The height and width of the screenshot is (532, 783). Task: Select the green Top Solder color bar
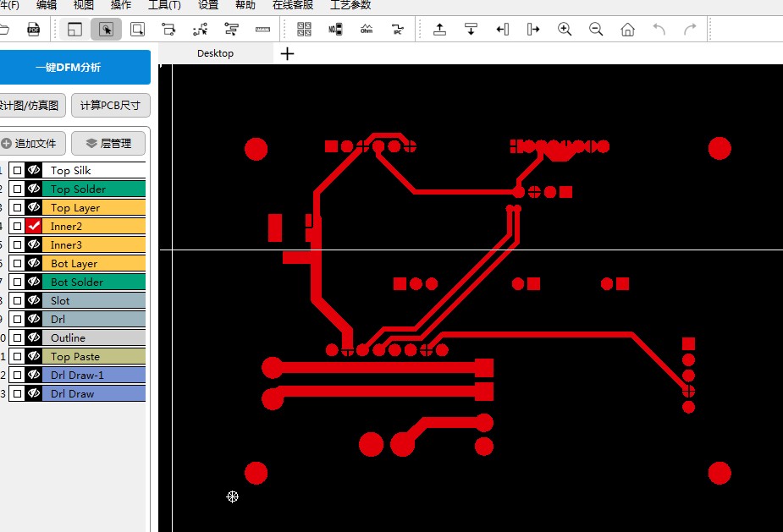(94, 189)
